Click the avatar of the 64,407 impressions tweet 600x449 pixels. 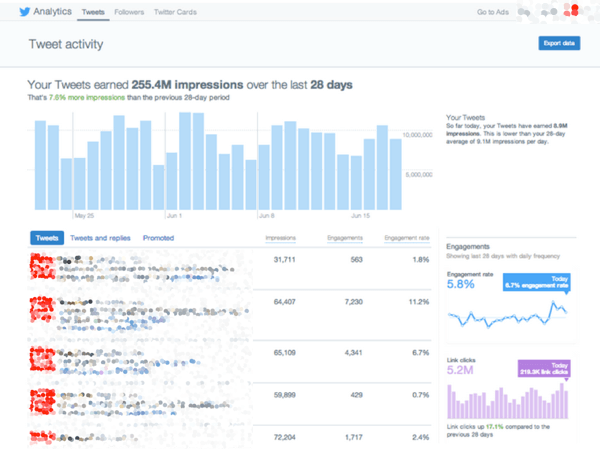(42, 309)
